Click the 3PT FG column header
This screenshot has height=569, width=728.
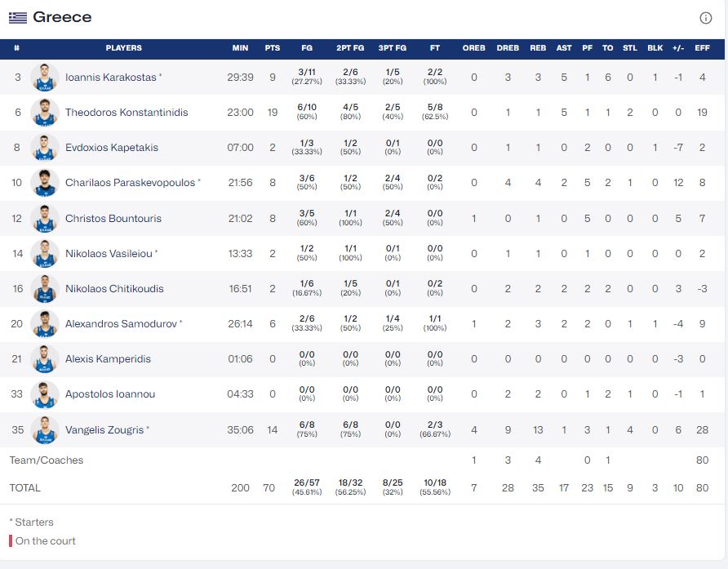tap(393, 48)
